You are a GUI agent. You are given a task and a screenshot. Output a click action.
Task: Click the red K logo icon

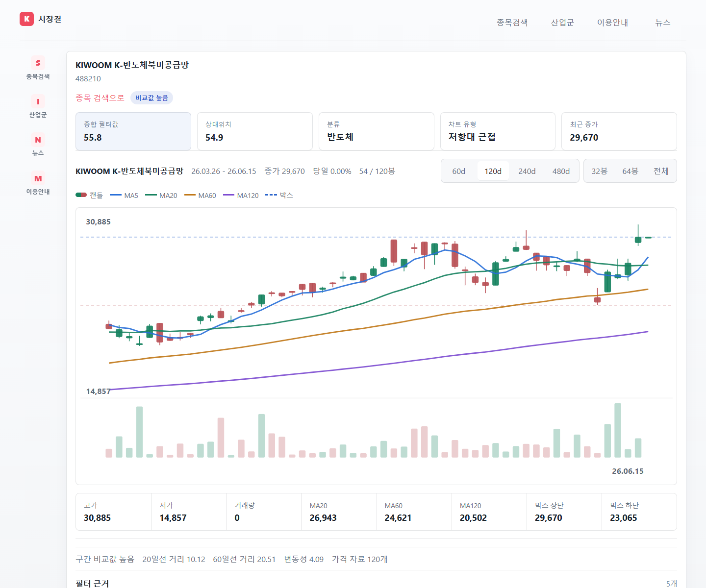pyautogui.click(x=26, y=19)
